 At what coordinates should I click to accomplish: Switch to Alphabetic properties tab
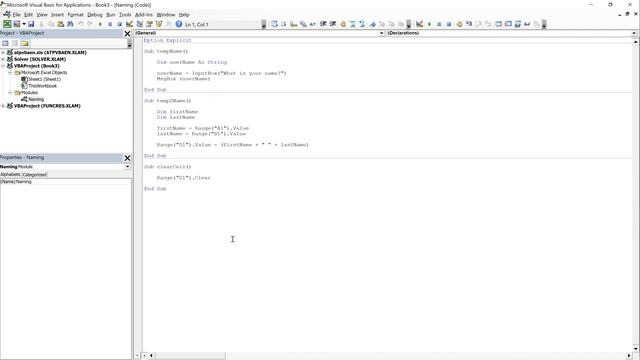pyautogui.click(x=10, y=174)
